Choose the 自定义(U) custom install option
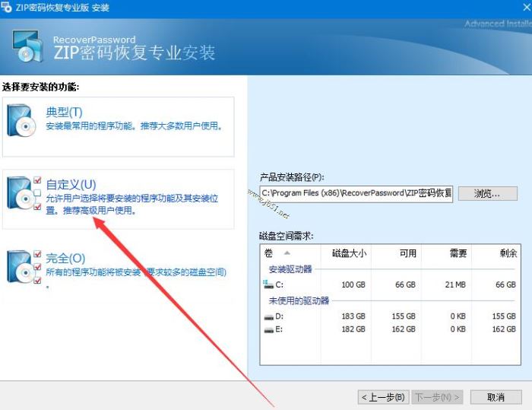Image resolution: width=532 pixels, height=410 pixels. point(118,199)
